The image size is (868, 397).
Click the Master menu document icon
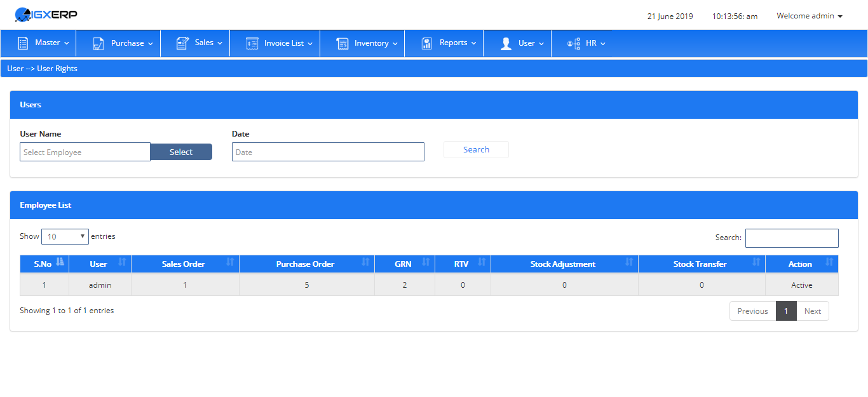pyautogui.click(x=23, y=43)
